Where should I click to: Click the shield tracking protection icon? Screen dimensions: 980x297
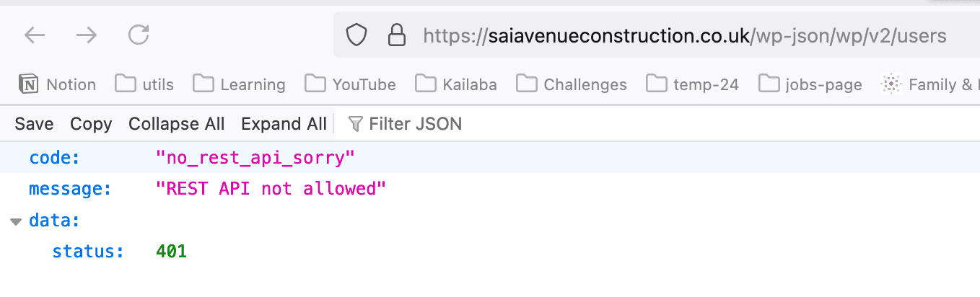click(x=356, y=35)
